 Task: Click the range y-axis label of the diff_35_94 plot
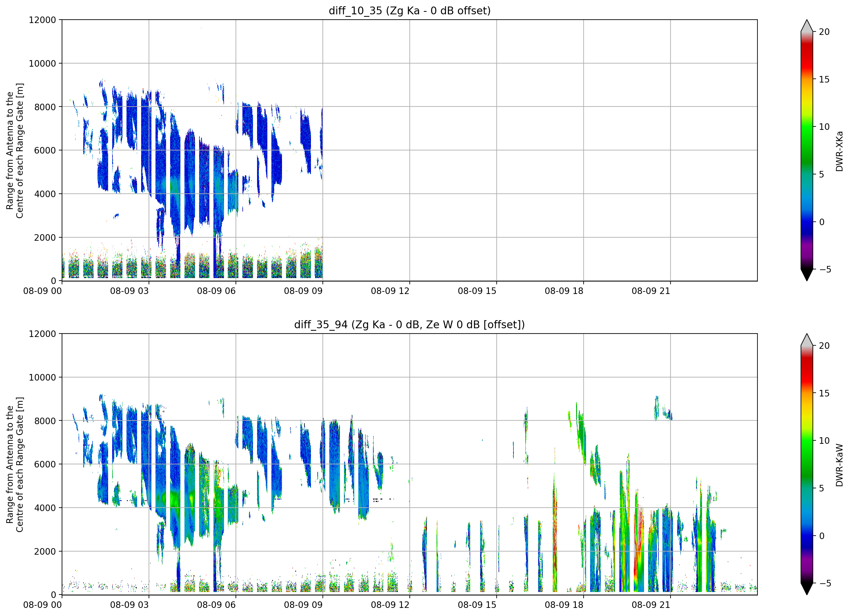15,464
